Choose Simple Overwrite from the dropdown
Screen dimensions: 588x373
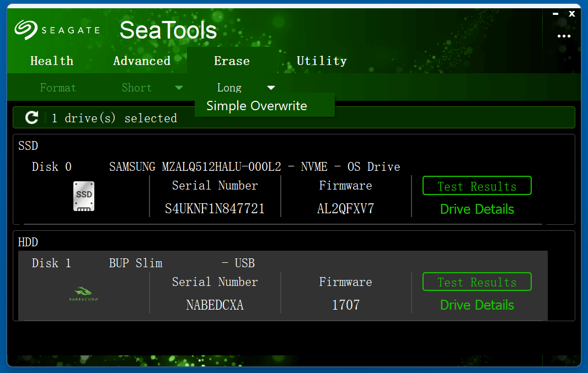[256, 106]
